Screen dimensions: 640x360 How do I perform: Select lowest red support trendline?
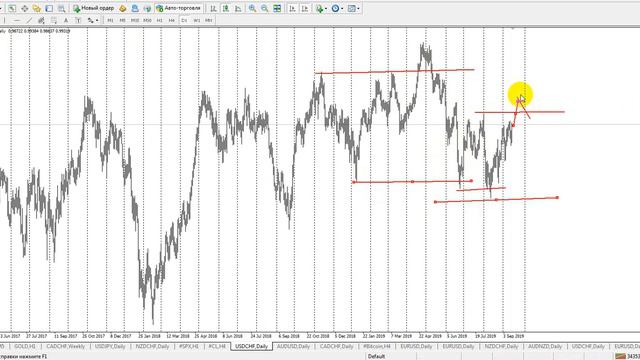click(x=496, y=200)
